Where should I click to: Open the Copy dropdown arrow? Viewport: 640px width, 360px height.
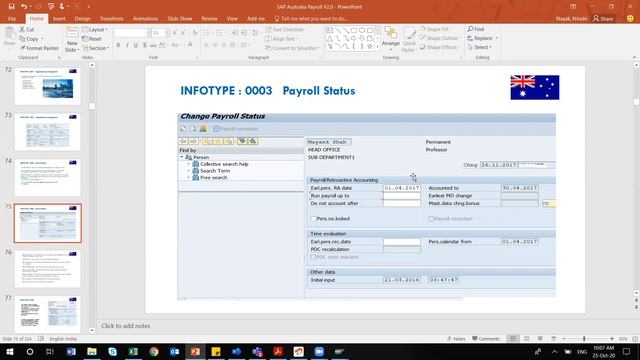click(42, 39)
